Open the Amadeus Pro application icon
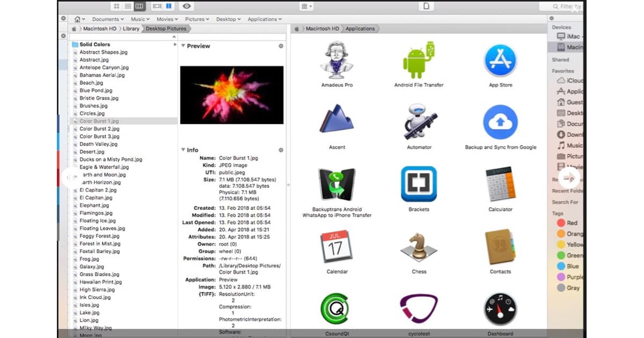This screenshot has width=644, height=338. tap(336, 60)
